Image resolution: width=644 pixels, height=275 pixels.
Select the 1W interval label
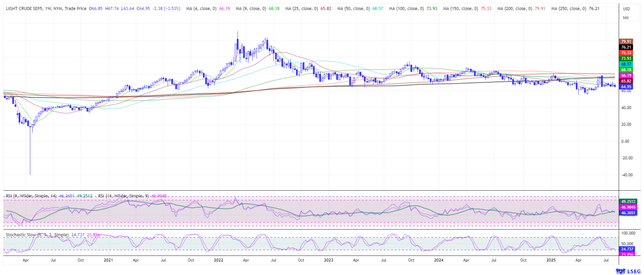click(x=48, y=8)
